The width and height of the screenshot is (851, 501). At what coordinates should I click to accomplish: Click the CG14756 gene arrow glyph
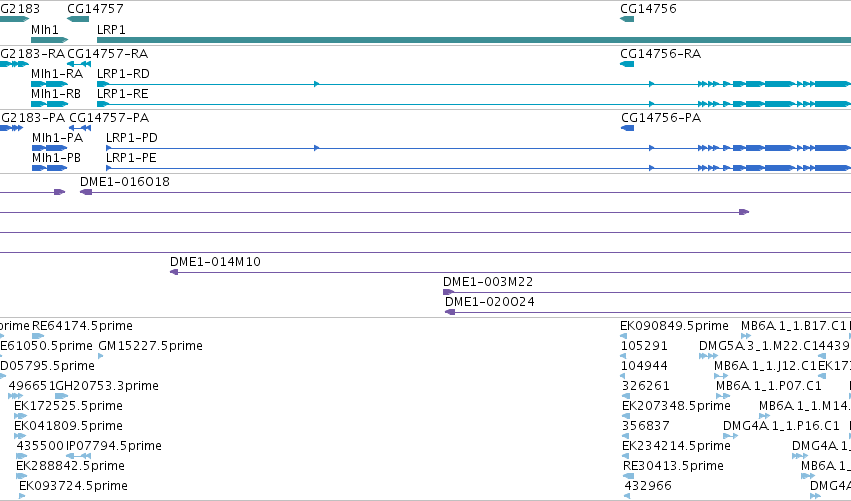tap(627, 19)
